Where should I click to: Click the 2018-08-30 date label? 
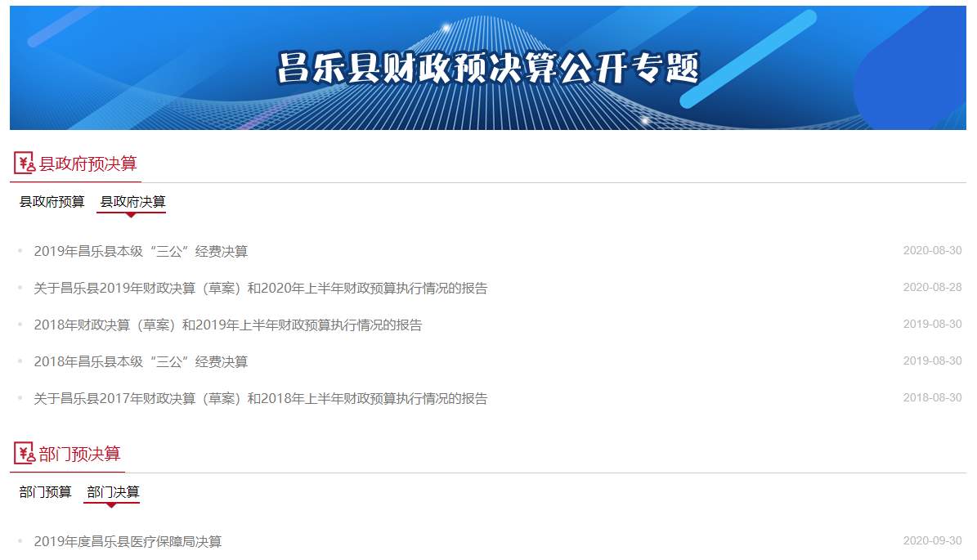coord(932,398)
